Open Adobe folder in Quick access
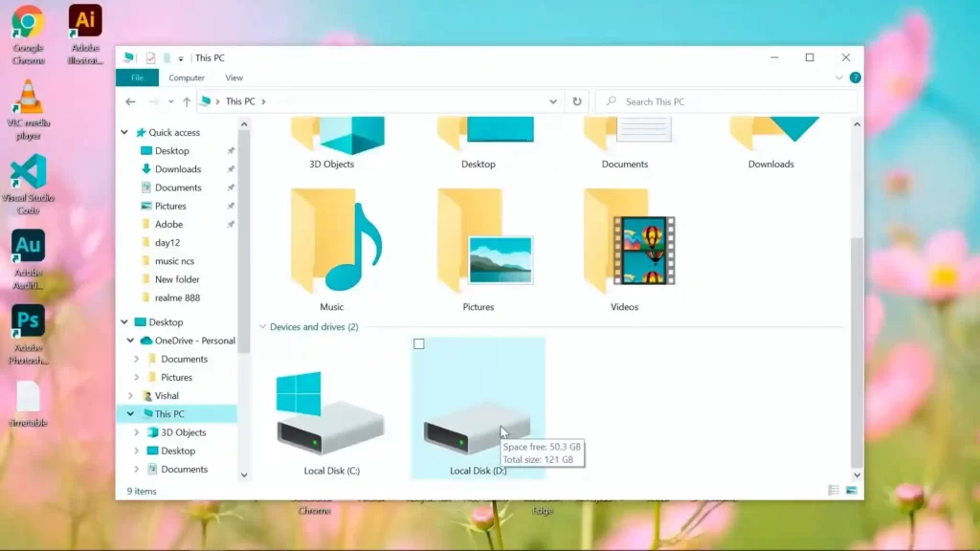The image size is (980, 551). tap(168, 224)
